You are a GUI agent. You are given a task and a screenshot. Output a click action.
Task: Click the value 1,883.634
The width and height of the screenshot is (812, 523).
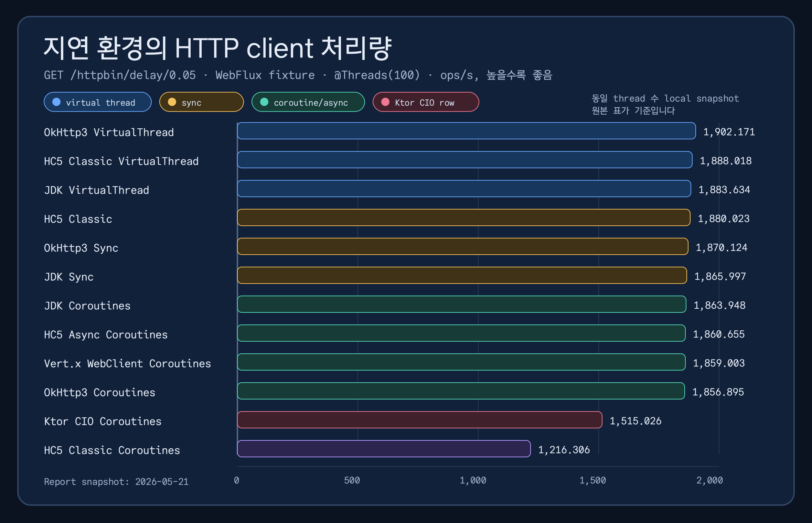coord(724,190)
